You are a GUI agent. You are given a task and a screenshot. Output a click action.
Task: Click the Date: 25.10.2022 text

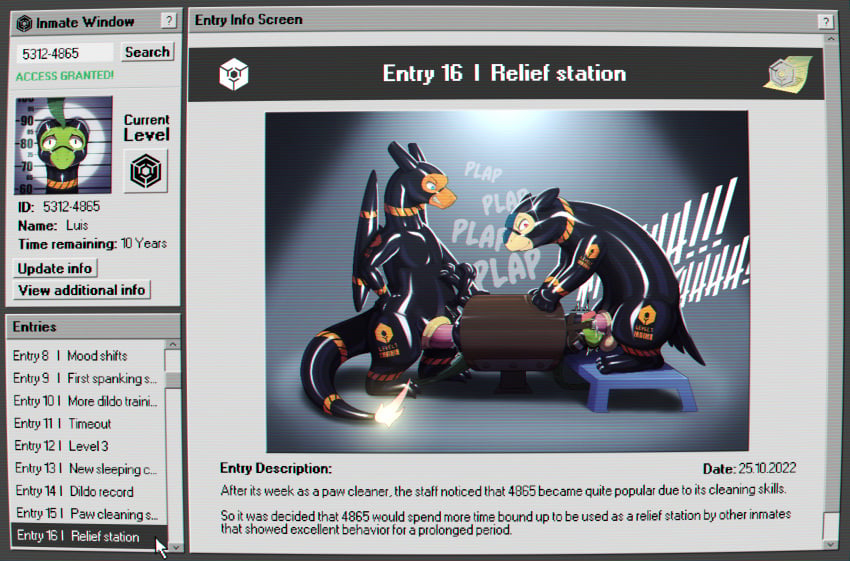750,468
